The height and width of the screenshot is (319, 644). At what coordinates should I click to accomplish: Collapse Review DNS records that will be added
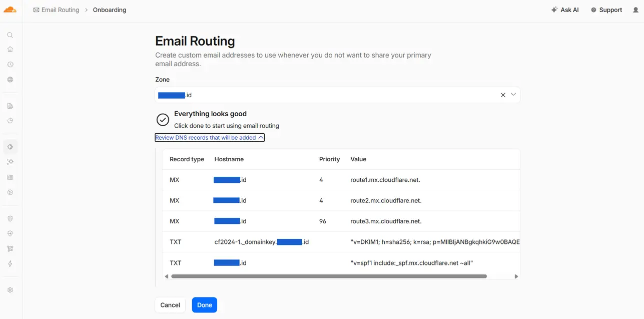(210, 138)
